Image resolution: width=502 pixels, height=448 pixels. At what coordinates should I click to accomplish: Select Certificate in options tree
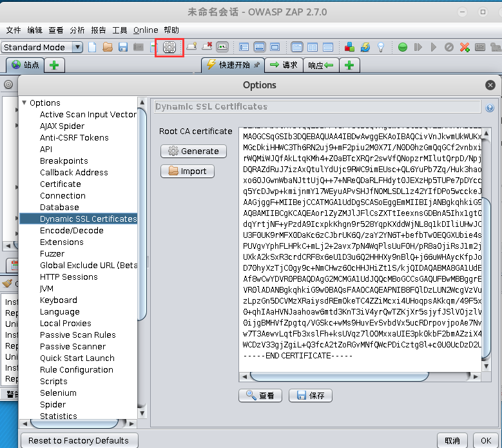pyautogui.click(x=60, y=184)
